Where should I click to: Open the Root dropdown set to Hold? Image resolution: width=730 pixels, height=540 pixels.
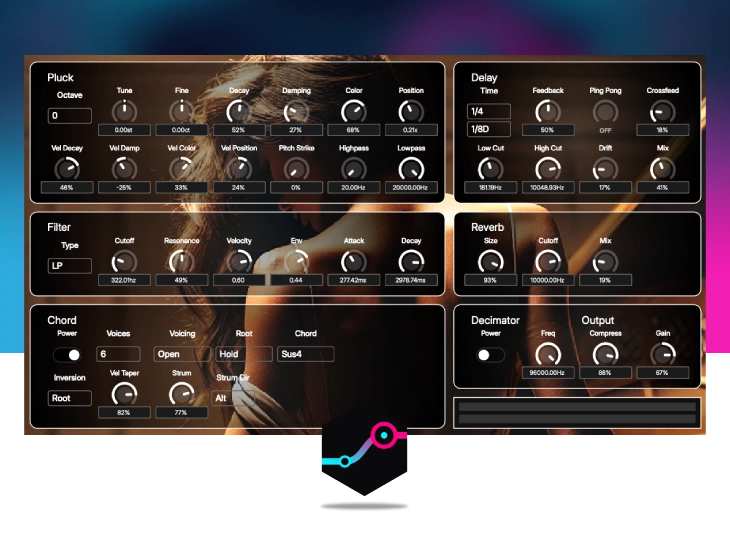[243, 354]
